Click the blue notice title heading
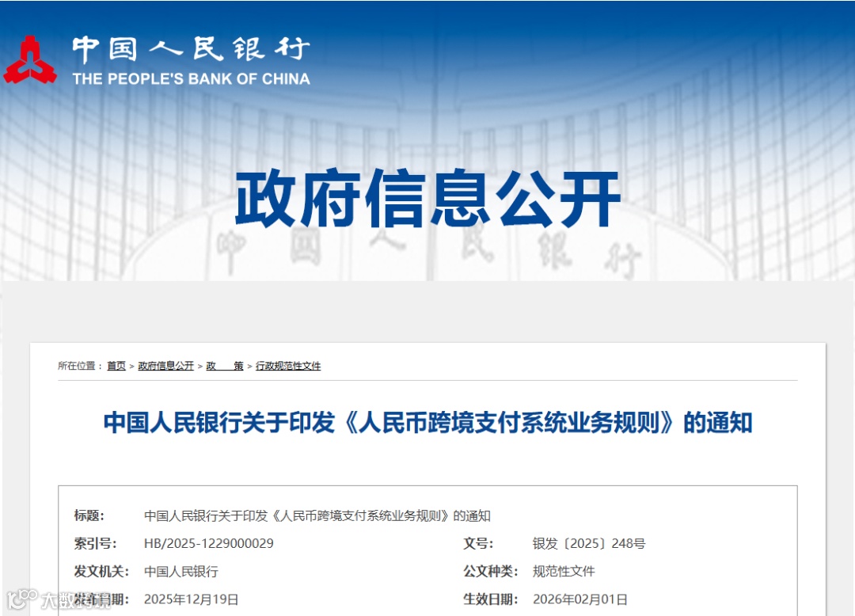Screen dimensions: 855x616 click(428, 423)
